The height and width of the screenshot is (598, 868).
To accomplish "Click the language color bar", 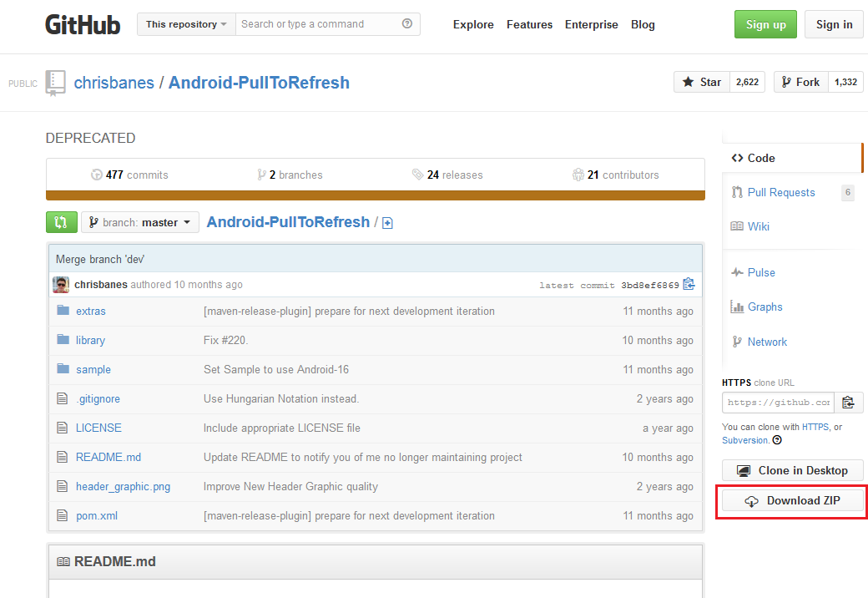I will coord(375,195).
